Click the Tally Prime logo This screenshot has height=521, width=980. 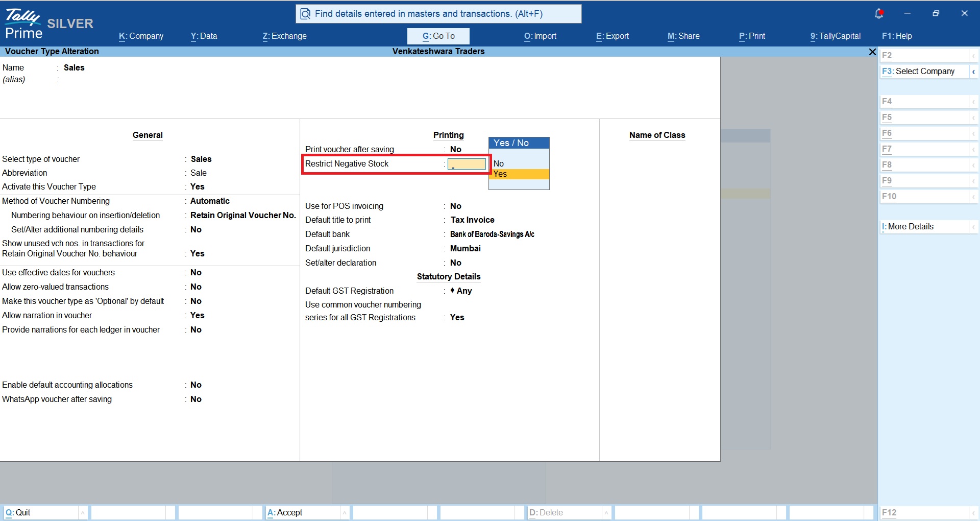23,25
